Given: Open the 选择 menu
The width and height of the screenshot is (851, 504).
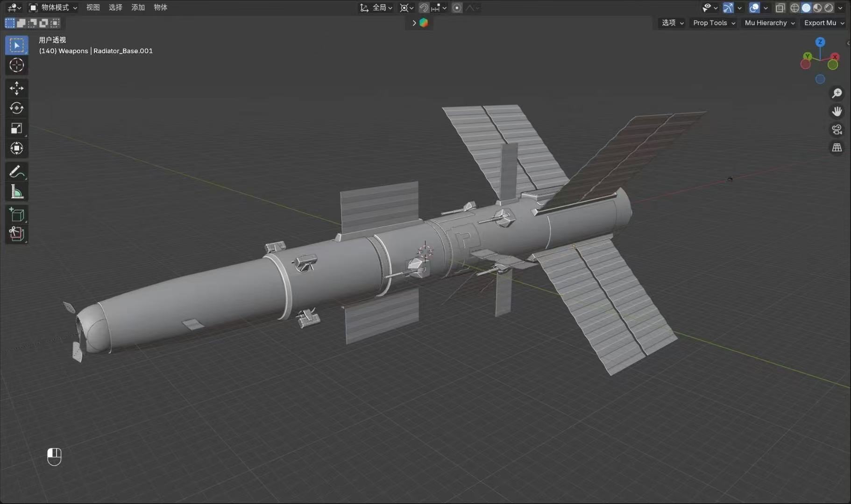Looking at the screenshot, I should coord(115,7).
